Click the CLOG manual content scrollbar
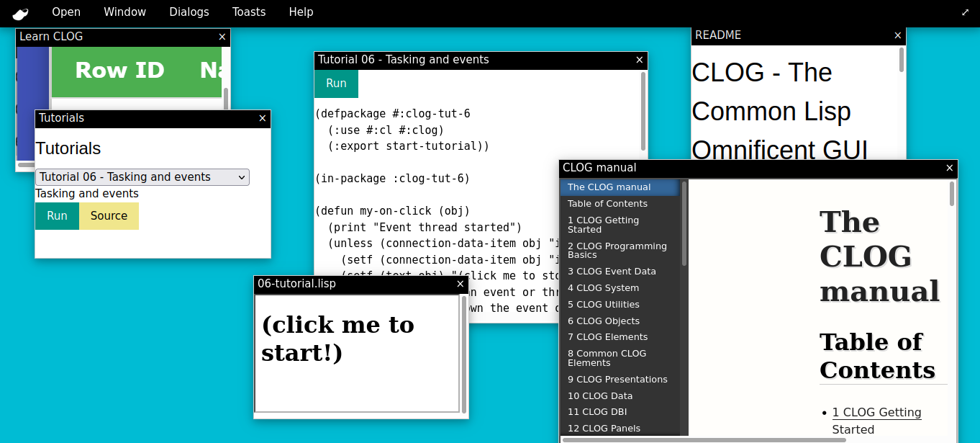Screen dimensions: 980x443 pyautogui.click(x=951, y=194)
